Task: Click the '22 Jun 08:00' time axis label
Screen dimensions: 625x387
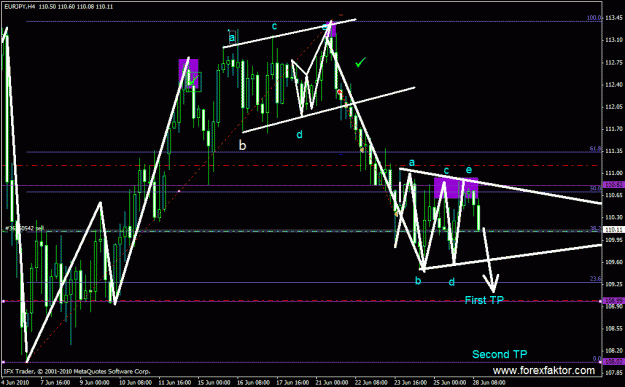Action: coord(372,383)
